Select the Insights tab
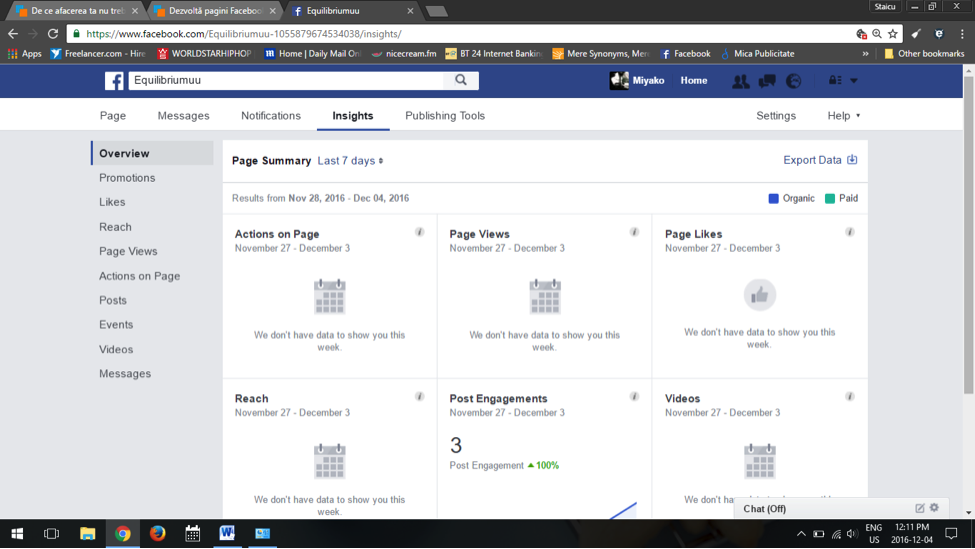The width and height of the screenshot is (975, 549). pos(353,116)
